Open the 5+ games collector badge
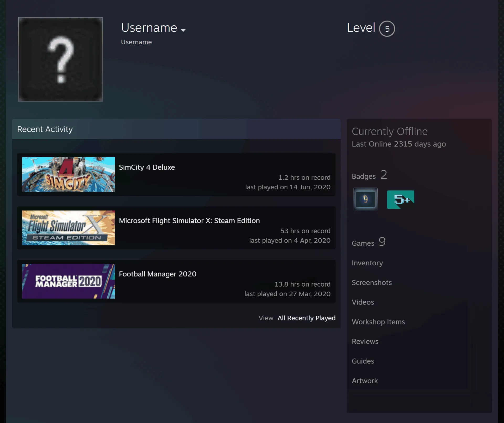 pos(401,200)
